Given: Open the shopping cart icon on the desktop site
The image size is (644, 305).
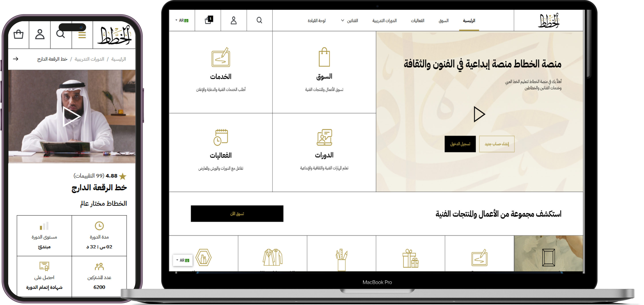Looking at the screenshot, I should (209, 20).
